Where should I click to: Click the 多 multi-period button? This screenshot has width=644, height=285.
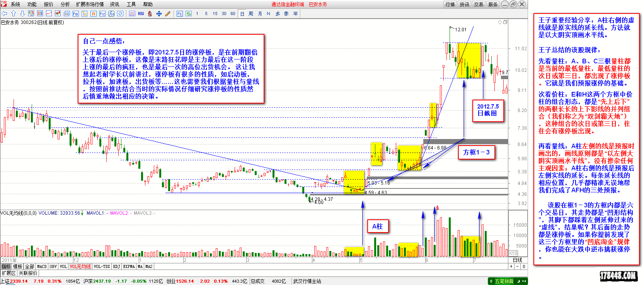click(x=278, y=14)
